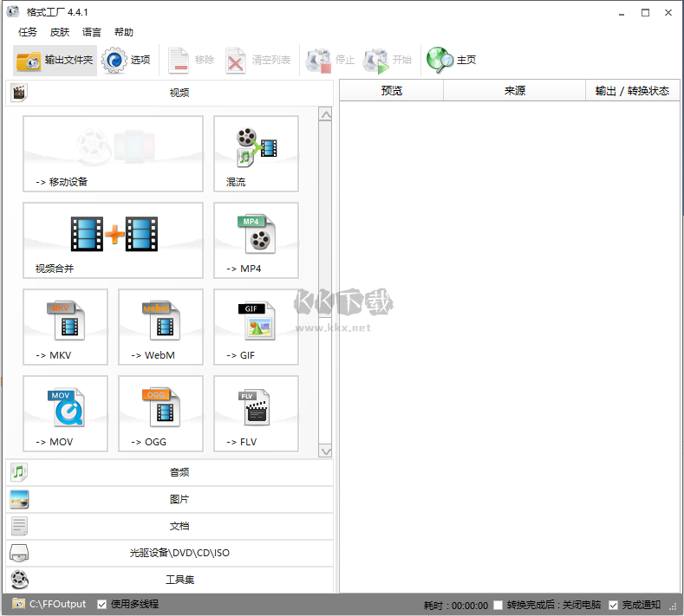Toggle the 完成通知 checkbox
The image size is (684, 616).
(x=614, y=605)
